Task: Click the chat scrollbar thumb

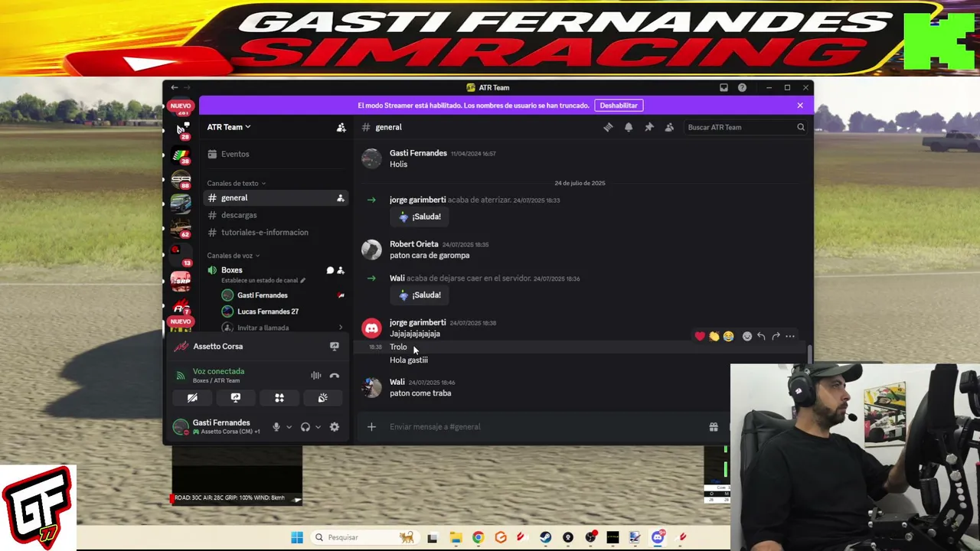Action: pos(808,355)
